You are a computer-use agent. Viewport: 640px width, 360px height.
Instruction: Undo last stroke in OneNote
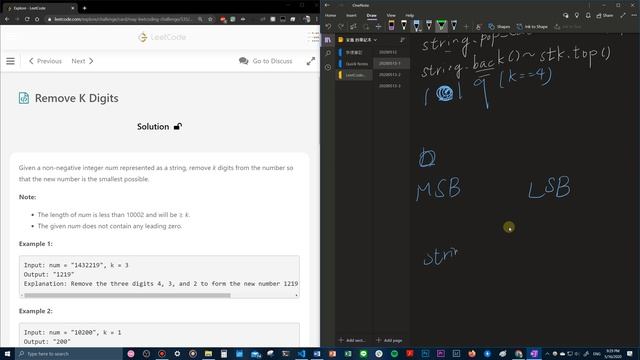pyautogui.click(x=329, y=27)
